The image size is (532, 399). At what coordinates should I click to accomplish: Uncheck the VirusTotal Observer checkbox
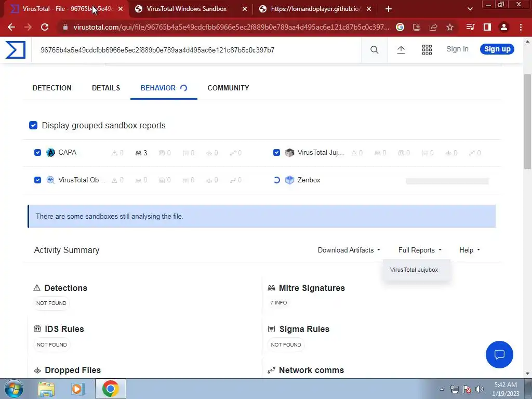click(x=37, y=180)
